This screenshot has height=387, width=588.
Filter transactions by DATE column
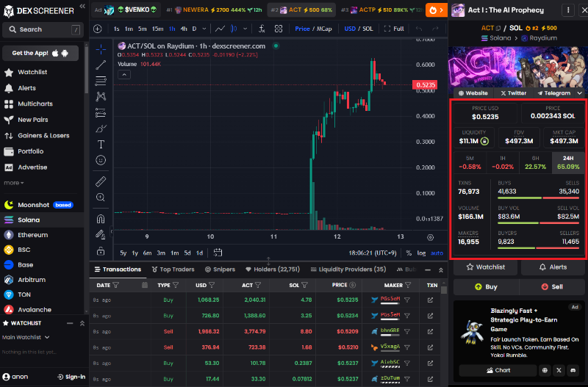point(116,286)
